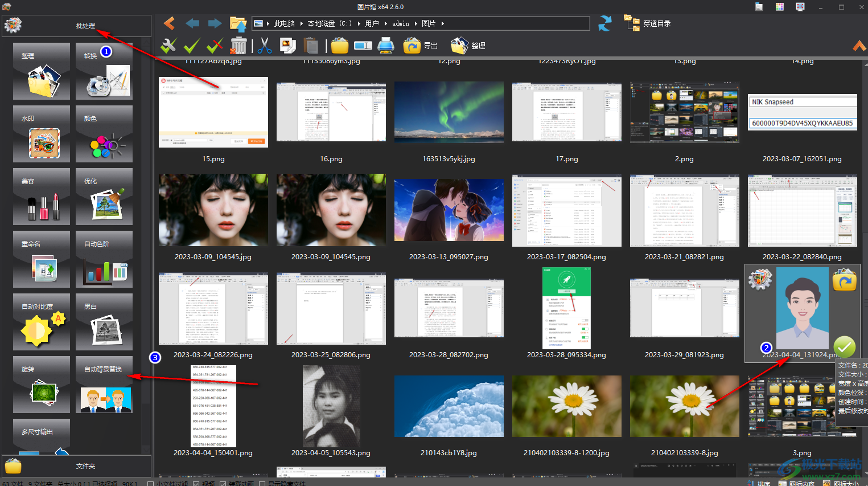Open settings with the wrench icon
This screenshot has width=868, height=486.
coord(168,46)
